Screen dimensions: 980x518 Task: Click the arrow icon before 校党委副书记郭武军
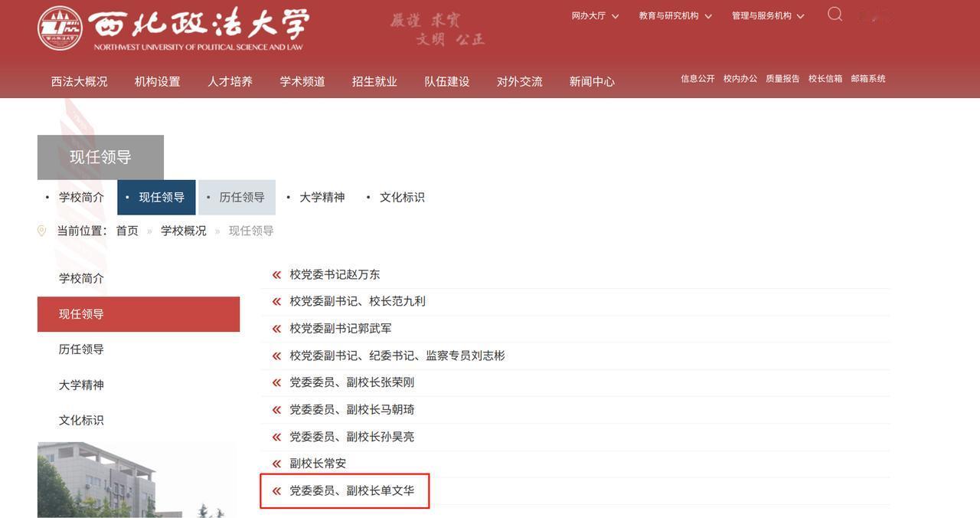[275, 328]
